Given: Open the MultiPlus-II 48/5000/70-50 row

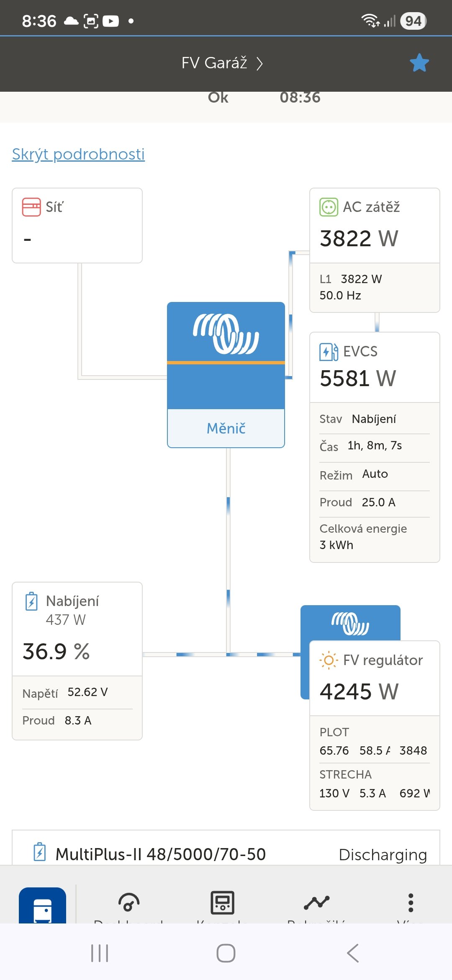Looking at the screenshot, I should pos(226,854).
